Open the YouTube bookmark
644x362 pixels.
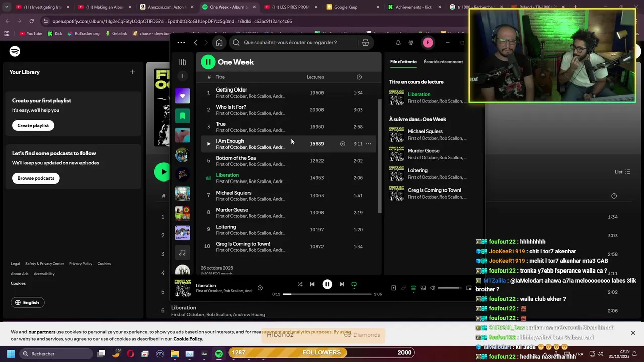[31, 34]
